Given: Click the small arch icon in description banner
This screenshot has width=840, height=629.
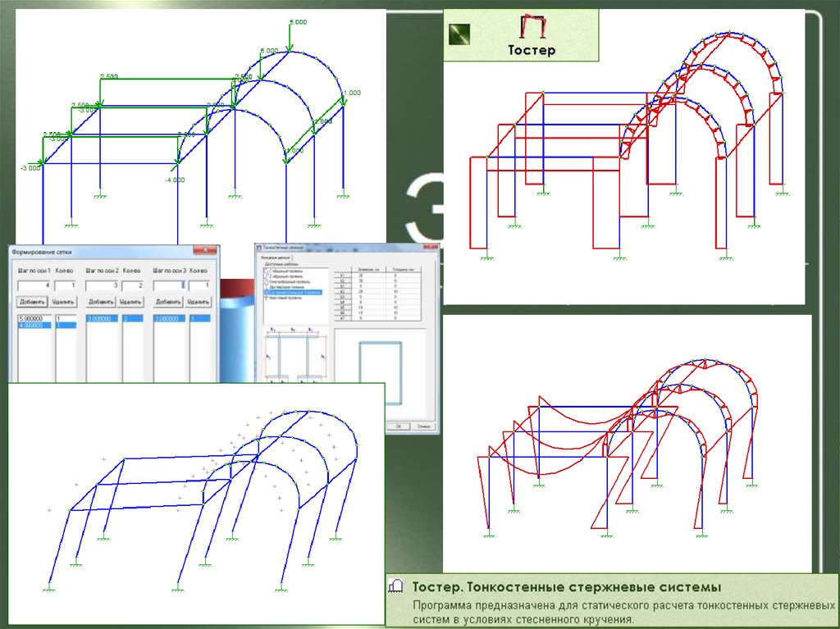Looking at the screenshot, I should click(396, 586).
